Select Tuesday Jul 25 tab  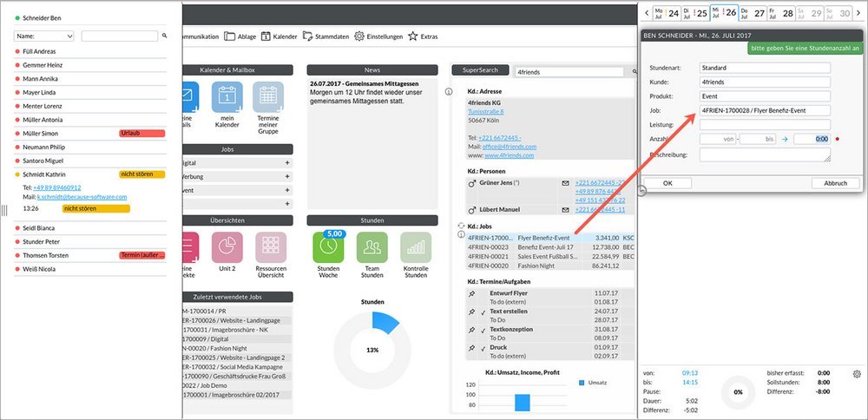[695, 13]
